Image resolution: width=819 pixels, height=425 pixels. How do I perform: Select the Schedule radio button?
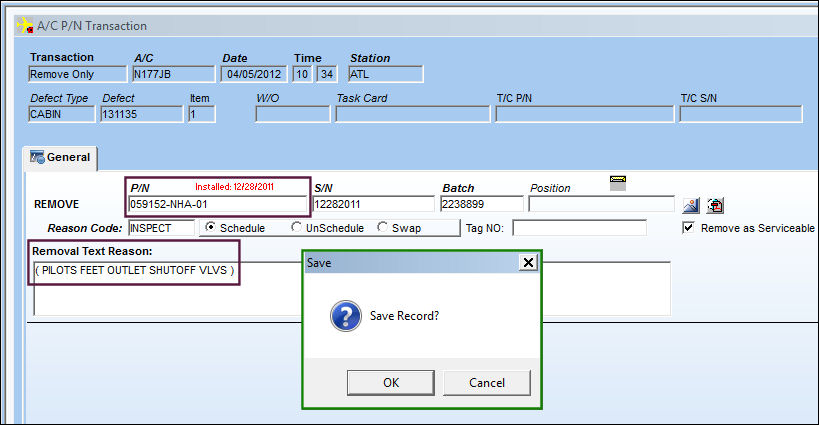(x=210, y=227)
